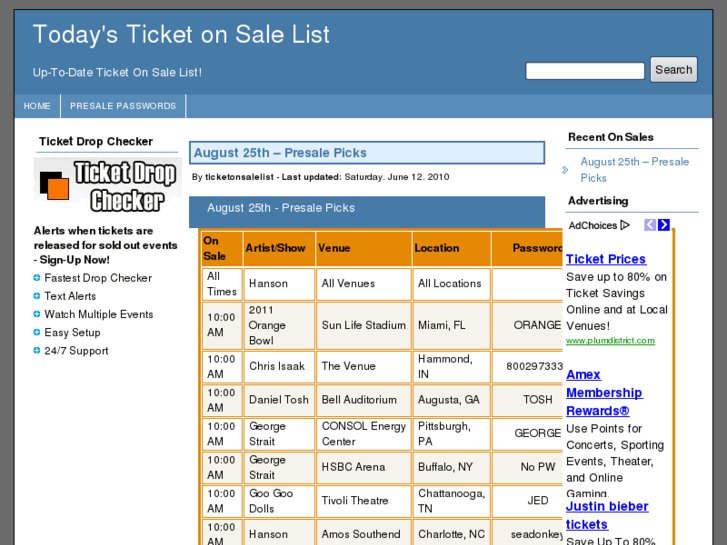The width and height of the screenshot is (727, 545).
Task: Select the Tivoli Theatre cell
Action: (364, 501)
